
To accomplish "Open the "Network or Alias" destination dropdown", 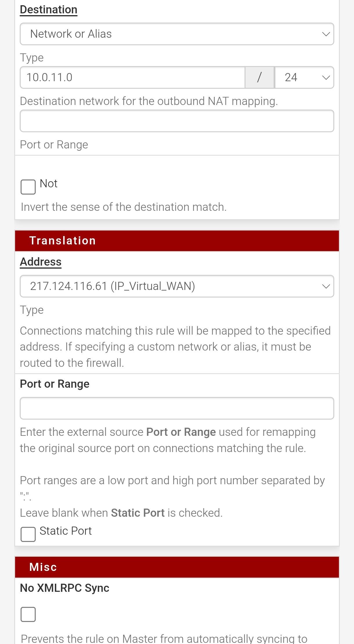I will pos(176,34).
